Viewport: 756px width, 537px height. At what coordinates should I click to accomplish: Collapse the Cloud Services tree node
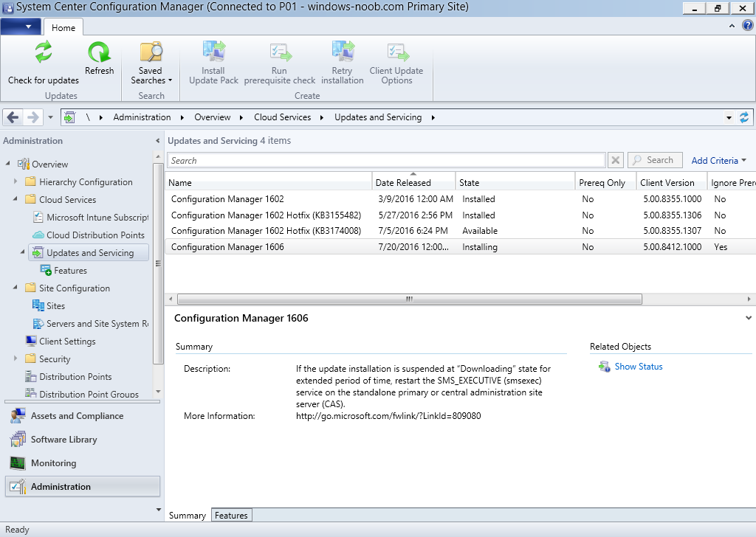16,199
